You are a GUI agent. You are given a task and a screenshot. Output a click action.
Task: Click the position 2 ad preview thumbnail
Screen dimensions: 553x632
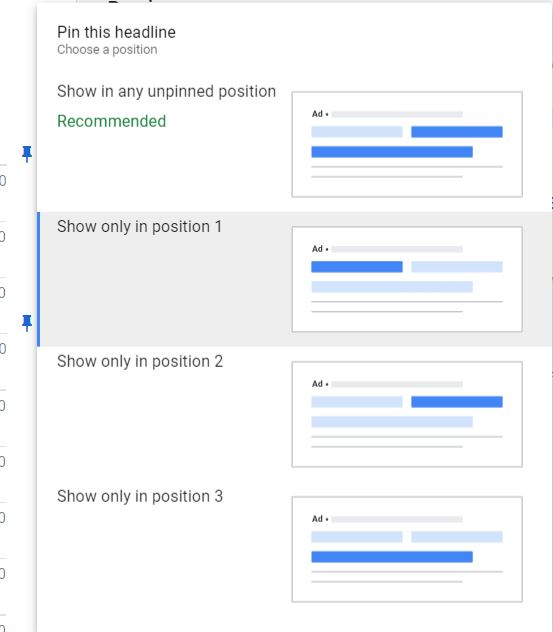click(407, 414)
